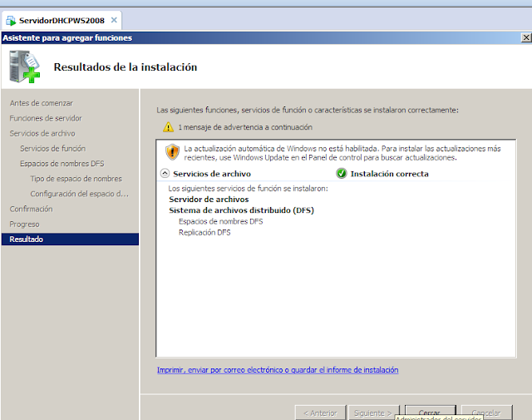Click the Anterior button

[321, 413]
